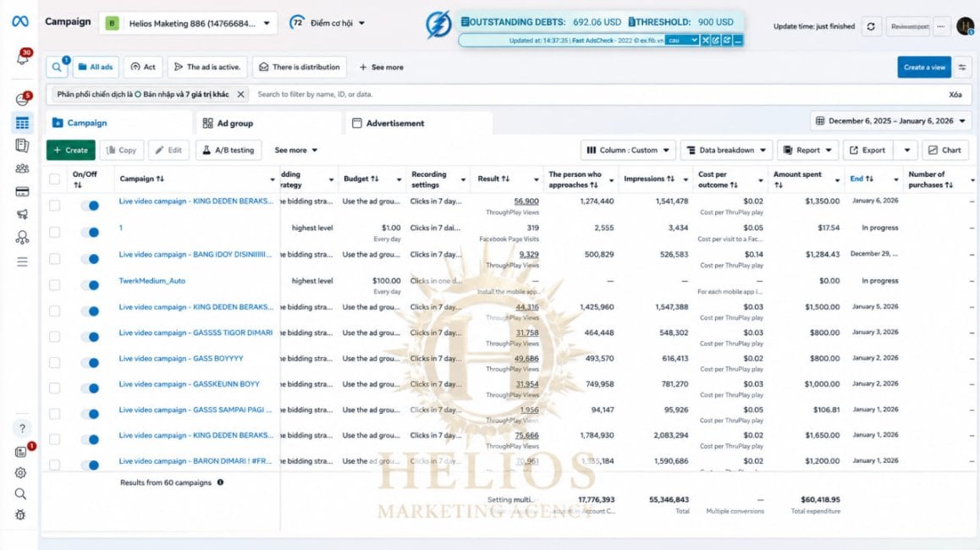
Task: Click the Meta logo icon
Action: point(20,22)
